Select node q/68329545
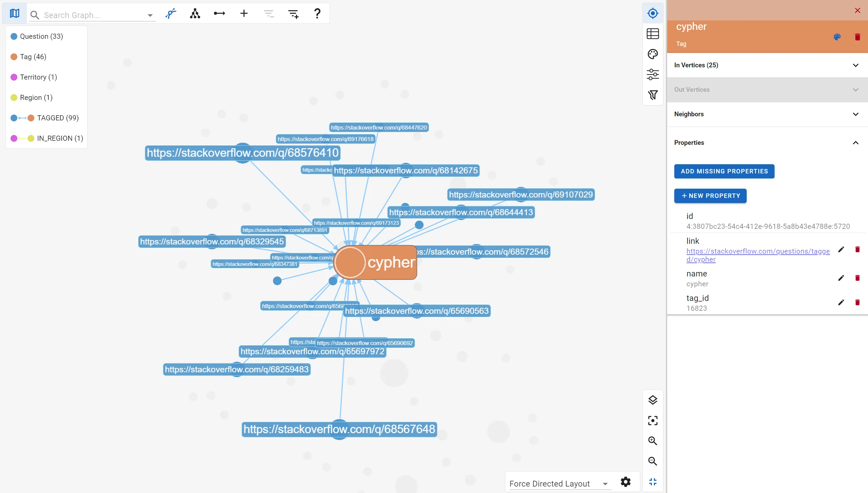 tap(212, 241)
